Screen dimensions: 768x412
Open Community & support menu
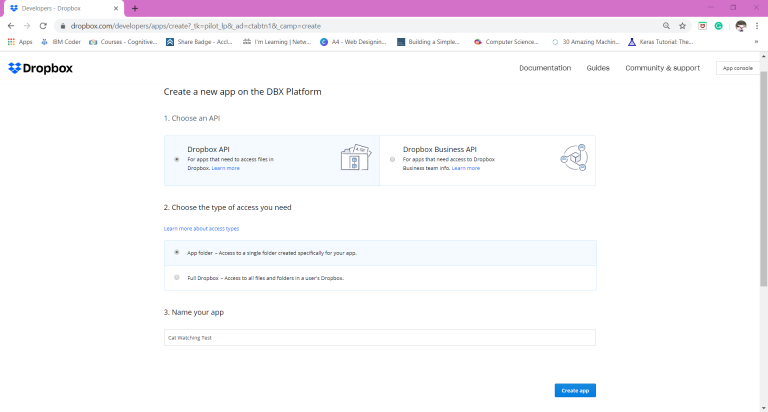662,68
